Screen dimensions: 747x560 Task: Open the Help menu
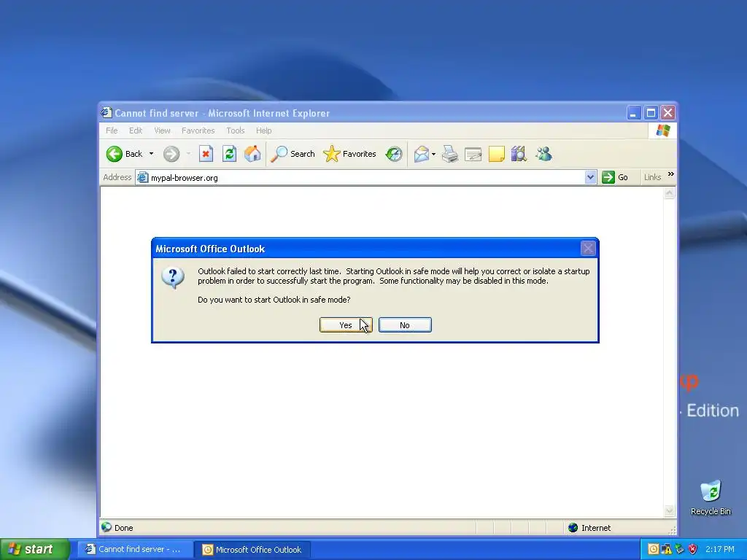pyautogui.click(x=263, y=131)
